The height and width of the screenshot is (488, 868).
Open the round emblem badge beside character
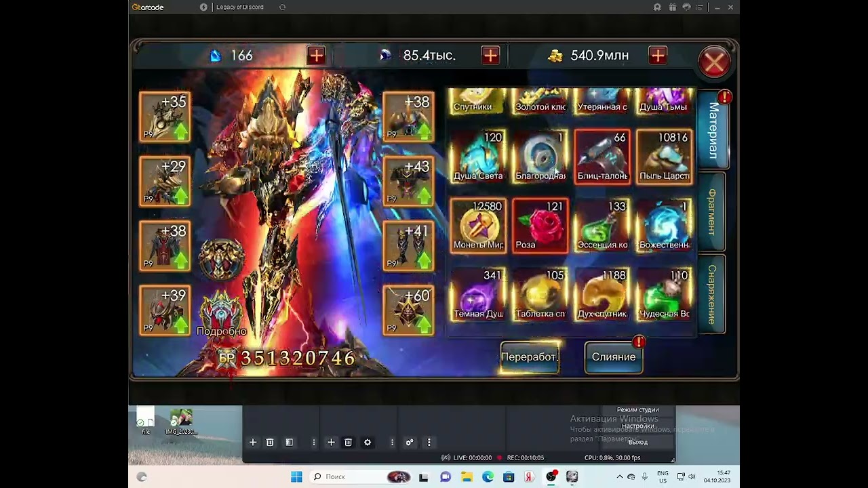point(221,260)
